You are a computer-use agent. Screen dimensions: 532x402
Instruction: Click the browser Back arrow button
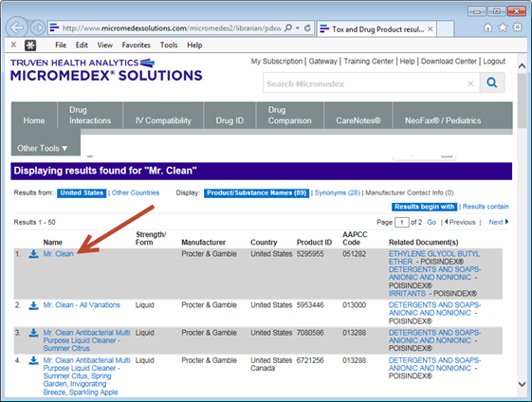pos(17,27)
